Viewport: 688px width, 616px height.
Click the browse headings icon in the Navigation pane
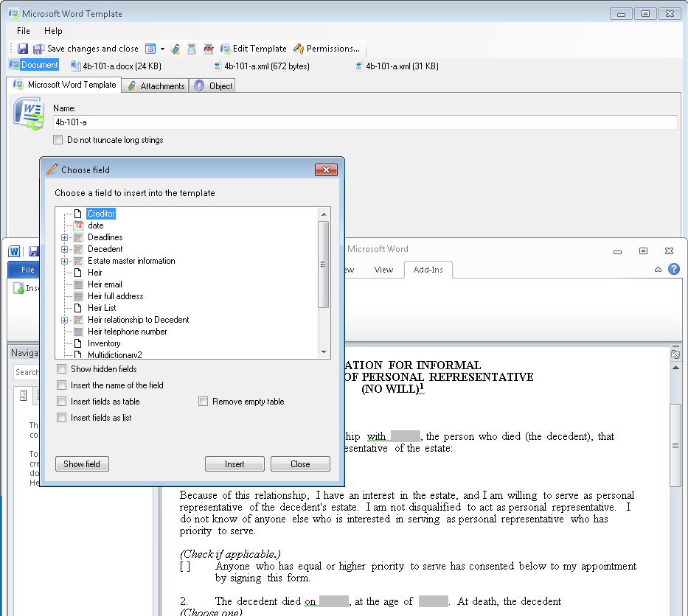pos(24,396)
